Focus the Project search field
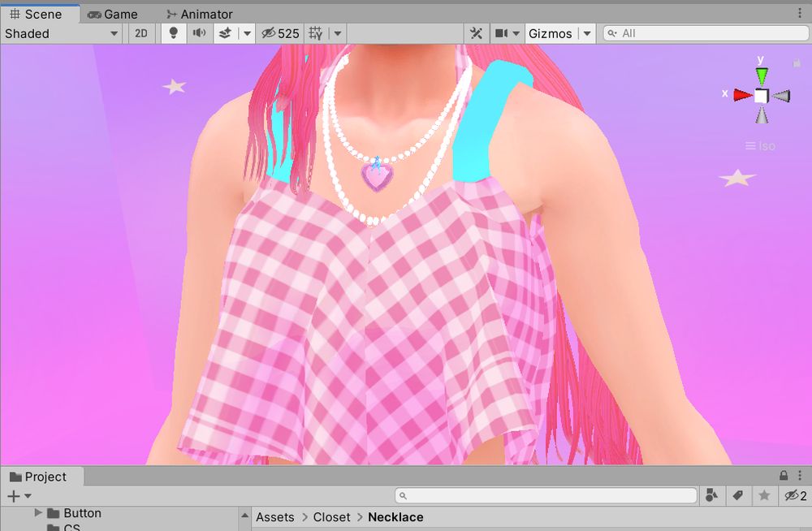This screenshot has height=531, width=812. click(x=546, y=496)
